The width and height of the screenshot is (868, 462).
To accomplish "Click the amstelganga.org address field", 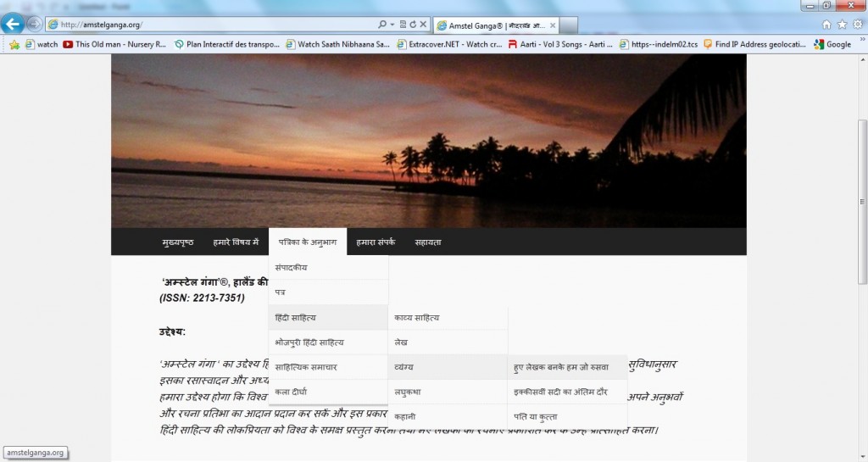I will click(x=212, y=25).
